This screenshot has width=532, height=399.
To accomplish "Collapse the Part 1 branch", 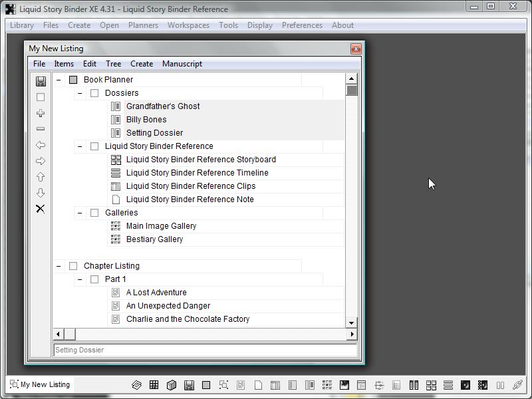I will (x=80, y=279).
